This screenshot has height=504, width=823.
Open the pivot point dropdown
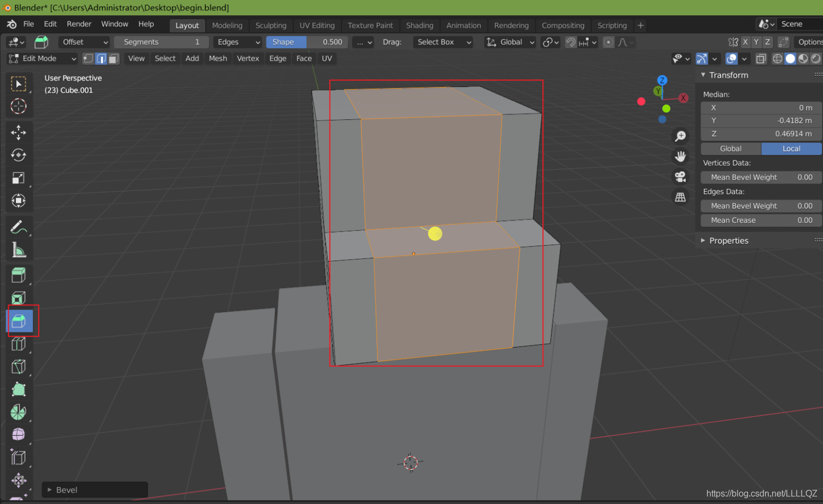550,42
